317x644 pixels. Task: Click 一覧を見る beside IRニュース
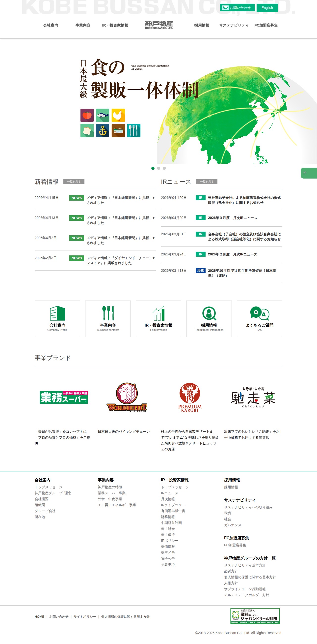pyautogui.click(x=207, y=182)
